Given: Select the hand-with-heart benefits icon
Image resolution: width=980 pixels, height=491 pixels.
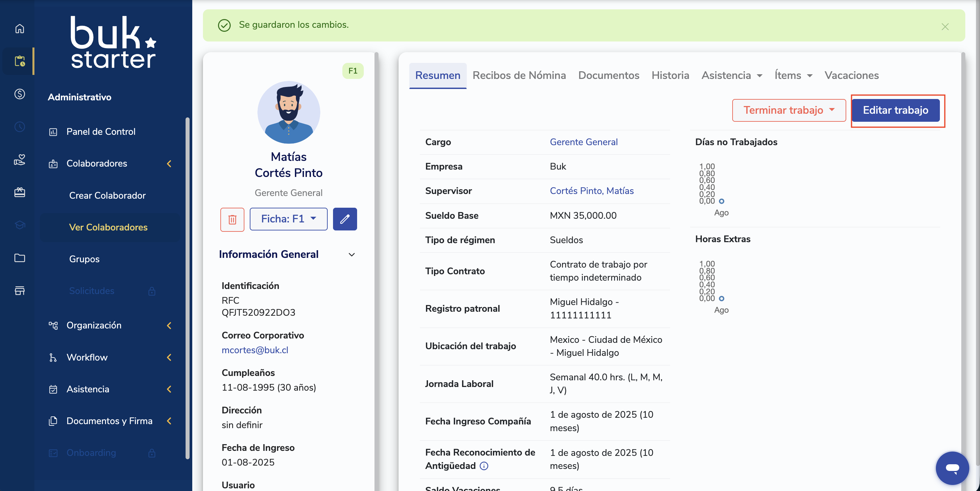Looking at the screenshot, I should point(19,160).
